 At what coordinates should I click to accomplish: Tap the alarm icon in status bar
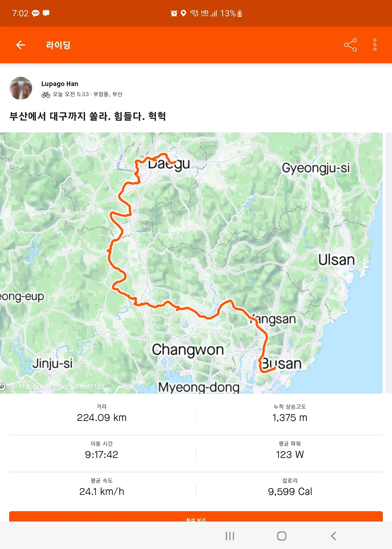click(x=174, y=13)
